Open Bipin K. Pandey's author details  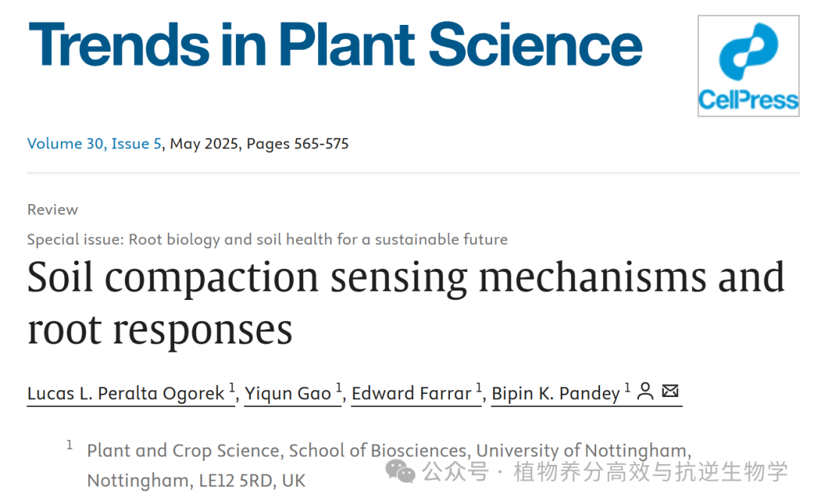pyautogui.click(x=555, y=393)
